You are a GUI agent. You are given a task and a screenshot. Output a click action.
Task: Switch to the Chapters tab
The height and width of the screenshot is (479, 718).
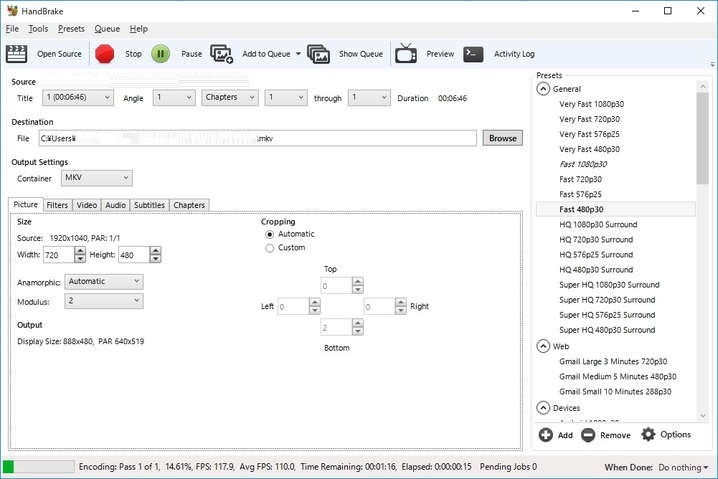point(189,205)
